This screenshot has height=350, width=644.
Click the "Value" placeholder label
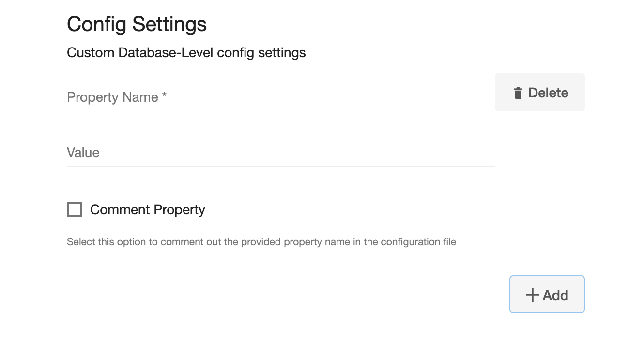83,153
